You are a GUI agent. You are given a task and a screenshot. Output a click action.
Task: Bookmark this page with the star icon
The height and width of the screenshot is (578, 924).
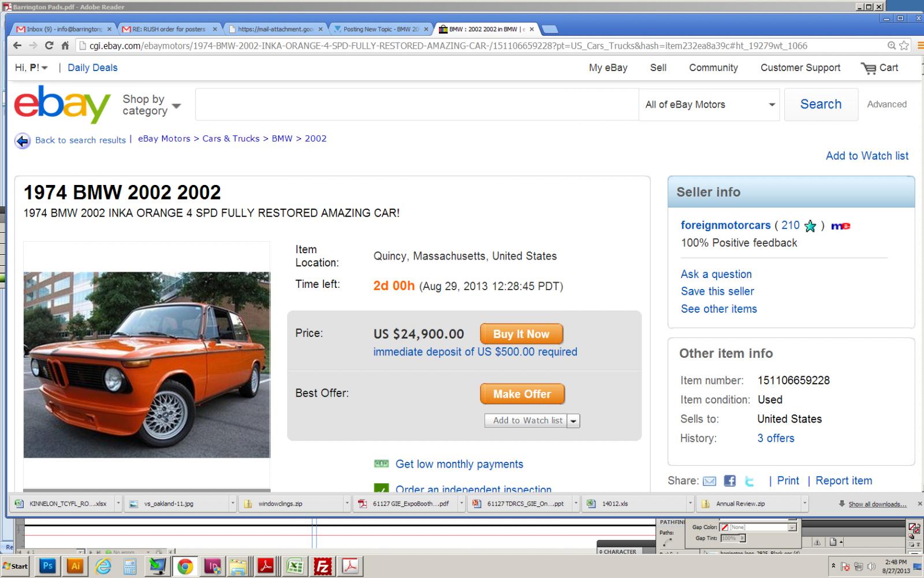click(904, 46)
